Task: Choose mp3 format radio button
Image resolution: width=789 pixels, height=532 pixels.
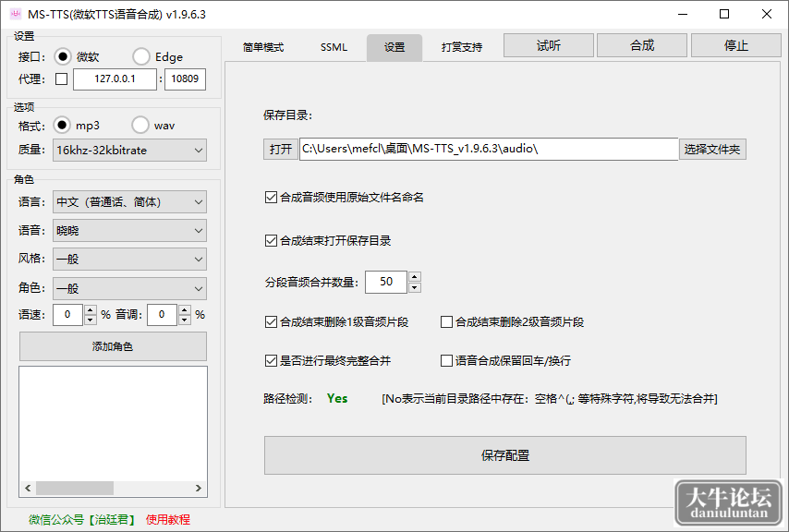Action: pyautogui.click(x=62, y=126)
